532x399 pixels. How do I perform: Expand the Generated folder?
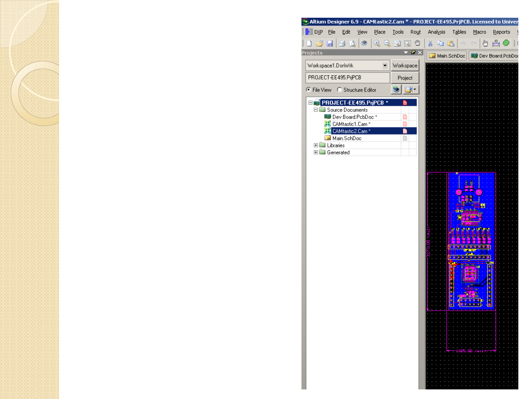(316, 152)
